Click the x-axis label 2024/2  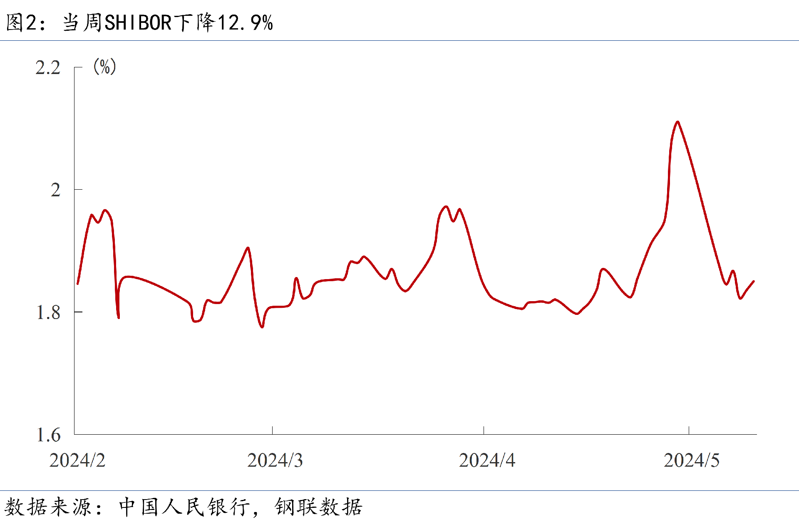77,460
